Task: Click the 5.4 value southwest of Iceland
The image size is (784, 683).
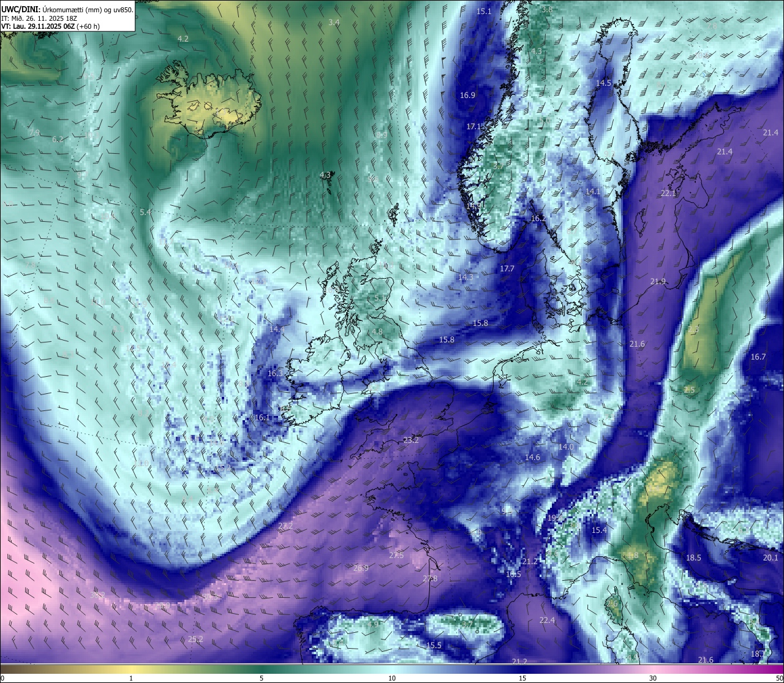Action: pos(145,212)
